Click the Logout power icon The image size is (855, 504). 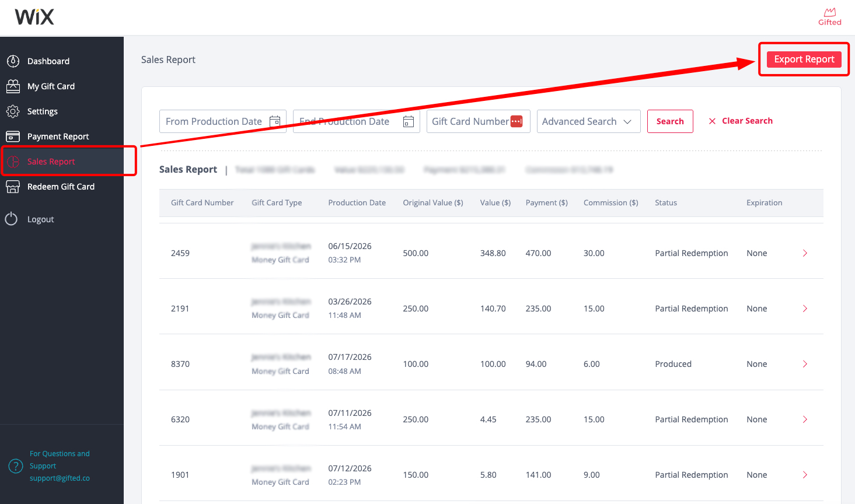click(x=11, y=219)
